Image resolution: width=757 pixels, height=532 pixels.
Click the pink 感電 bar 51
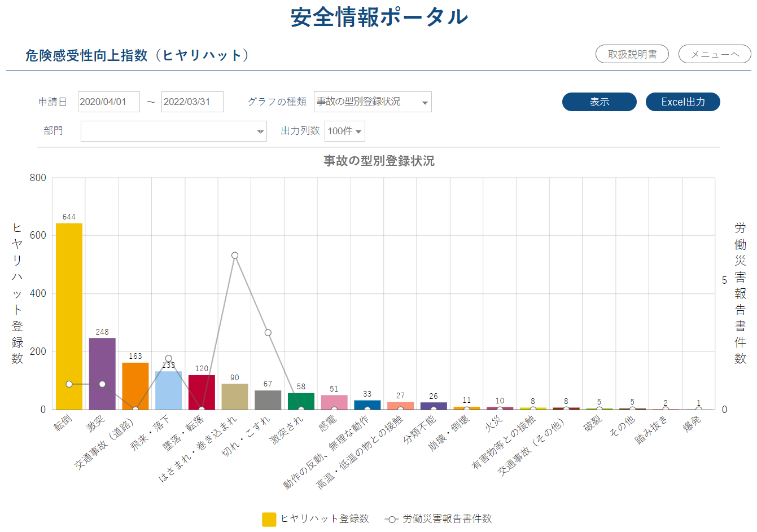334,402
